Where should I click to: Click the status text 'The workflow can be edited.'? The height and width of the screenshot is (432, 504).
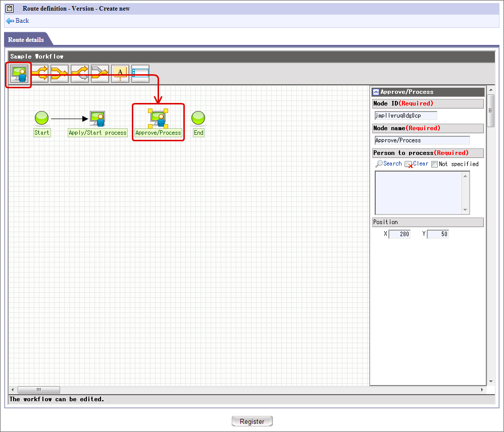pyautogui.click(x=57, y=399)
